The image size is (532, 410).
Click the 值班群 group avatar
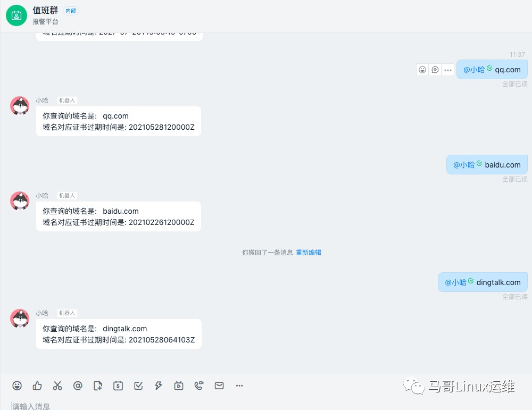(x=16, y=15)
